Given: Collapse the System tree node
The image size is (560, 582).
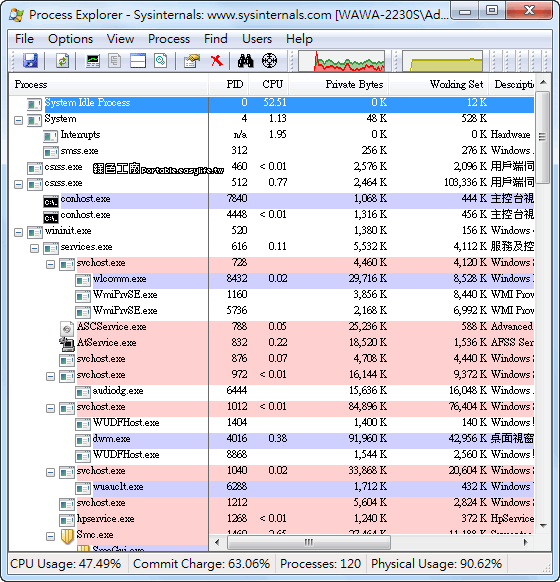Looking at the screenshot, I should [x=19, y=120].
